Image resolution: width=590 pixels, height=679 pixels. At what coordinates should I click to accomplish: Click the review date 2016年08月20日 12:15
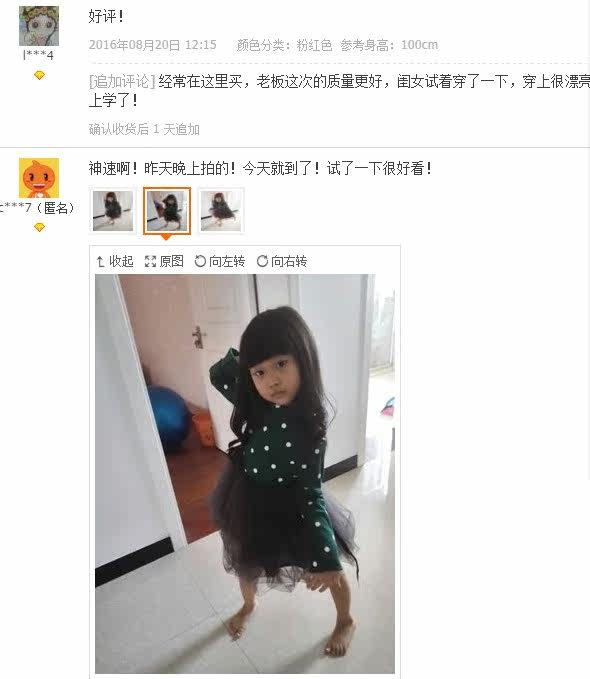152,45
